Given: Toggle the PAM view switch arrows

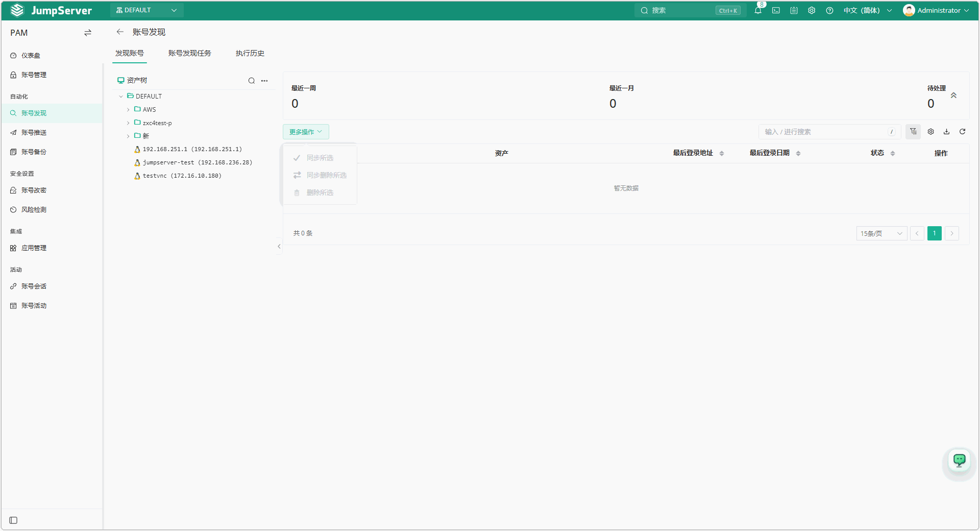Looking at the screenshot, I should tap(88, 33).
